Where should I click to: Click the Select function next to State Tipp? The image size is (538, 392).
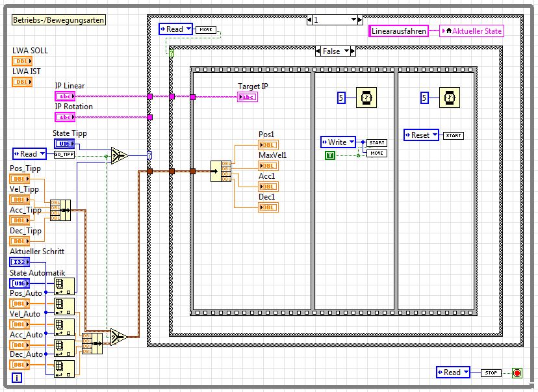(x=118, y=155)
